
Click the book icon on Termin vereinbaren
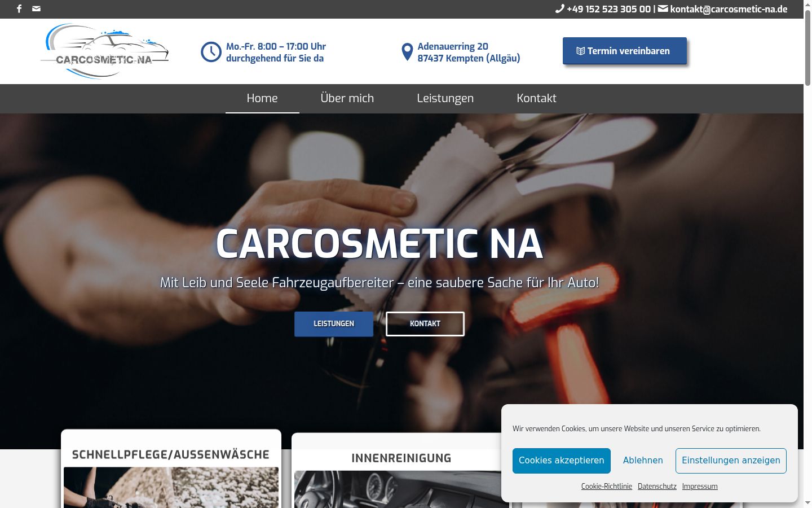(580, 51)
